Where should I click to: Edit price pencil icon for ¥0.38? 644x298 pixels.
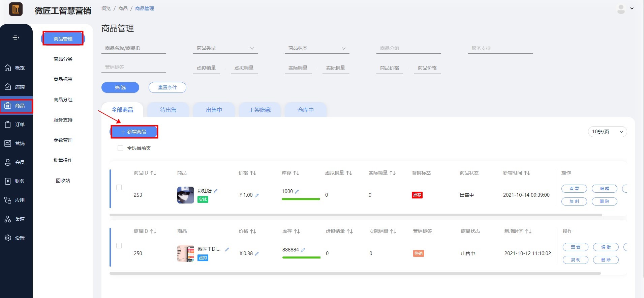257,254
